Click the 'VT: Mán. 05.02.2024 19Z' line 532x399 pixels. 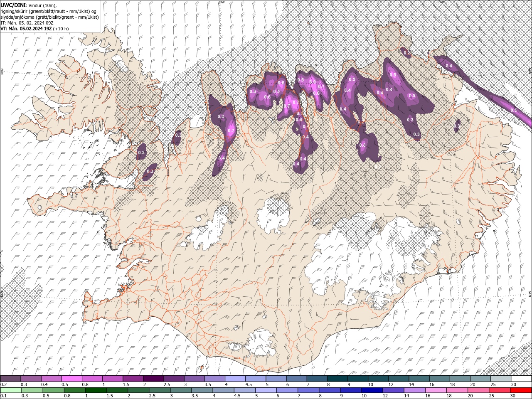click(x=26, y=29)
